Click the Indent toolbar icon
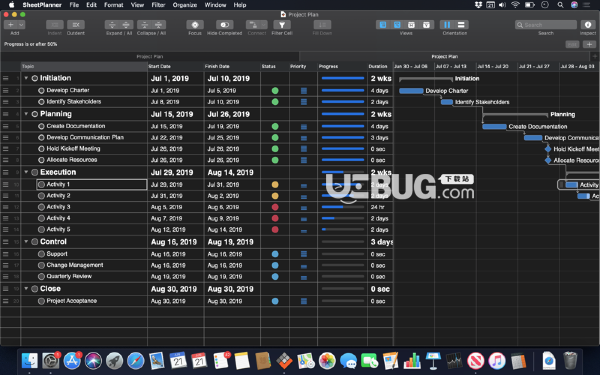 [x=55, y=25]
